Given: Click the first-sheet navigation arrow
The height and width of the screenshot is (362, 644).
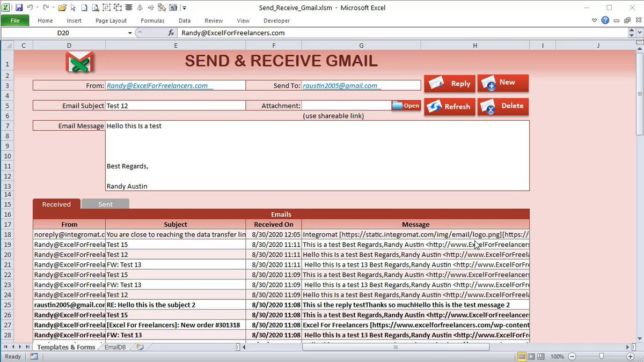Looking at the screenshot, I should 5,347.
